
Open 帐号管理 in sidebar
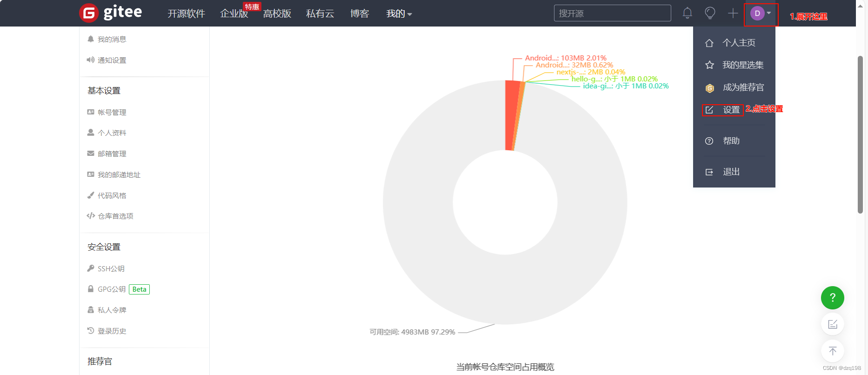[x=112, y=112]
